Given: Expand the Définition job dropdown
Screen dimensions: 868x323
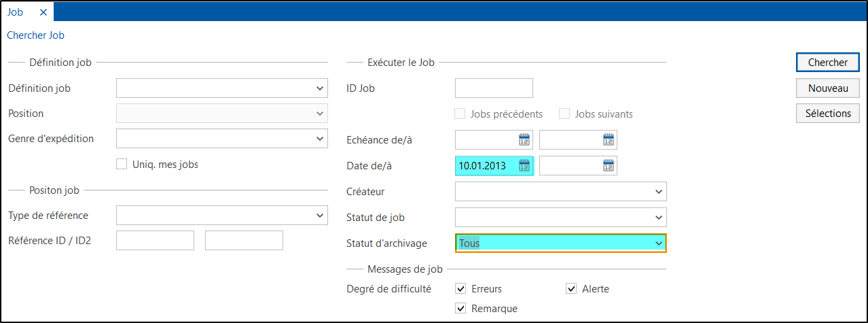Looking at the screenshot, I should 222,88.
